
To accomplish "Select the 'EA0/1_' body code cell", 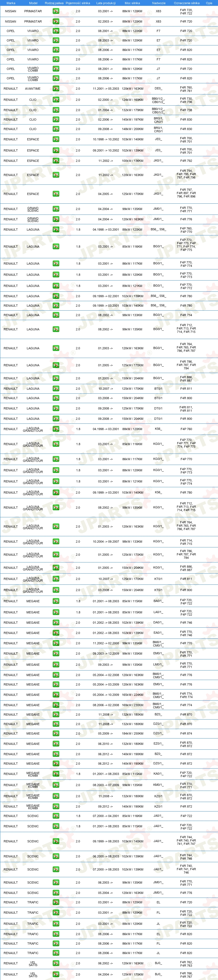I will [x=158, y=633].
